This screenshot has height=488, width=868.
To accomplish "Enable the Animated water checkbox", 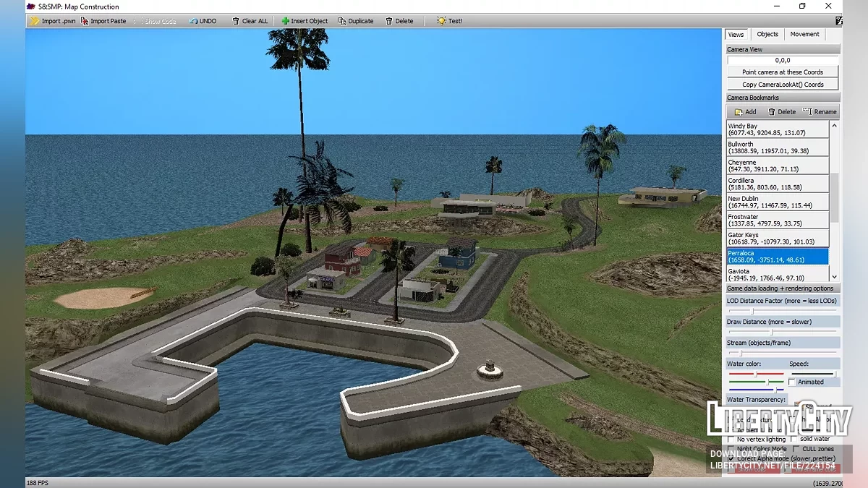I will coord(792,382).
